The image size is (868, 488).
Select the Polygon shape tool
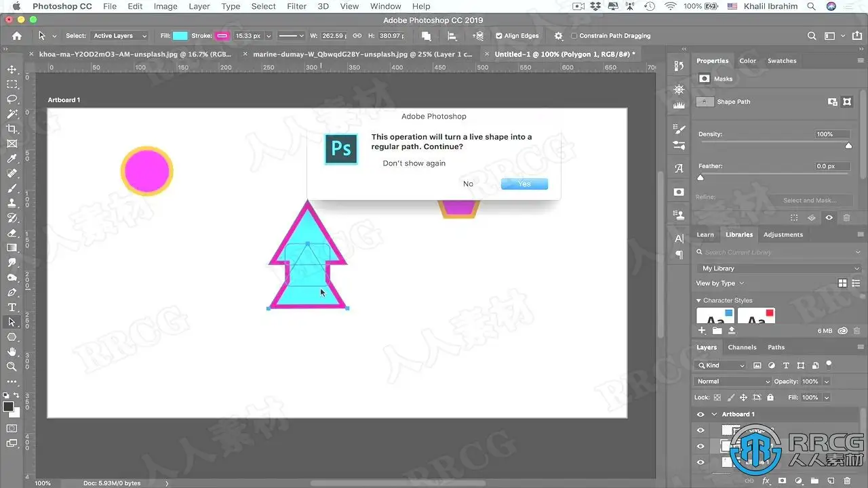click(x=12, y=337)
